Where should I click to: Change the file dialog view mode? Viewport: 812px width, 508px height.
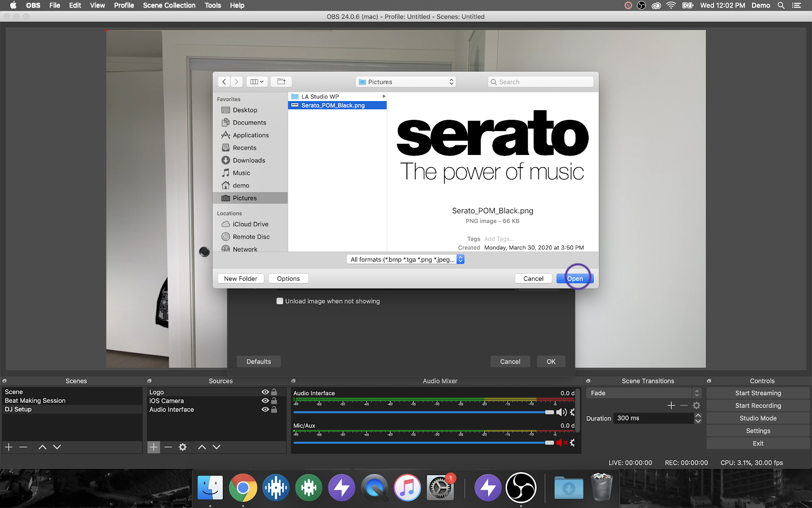coord(257,82)
